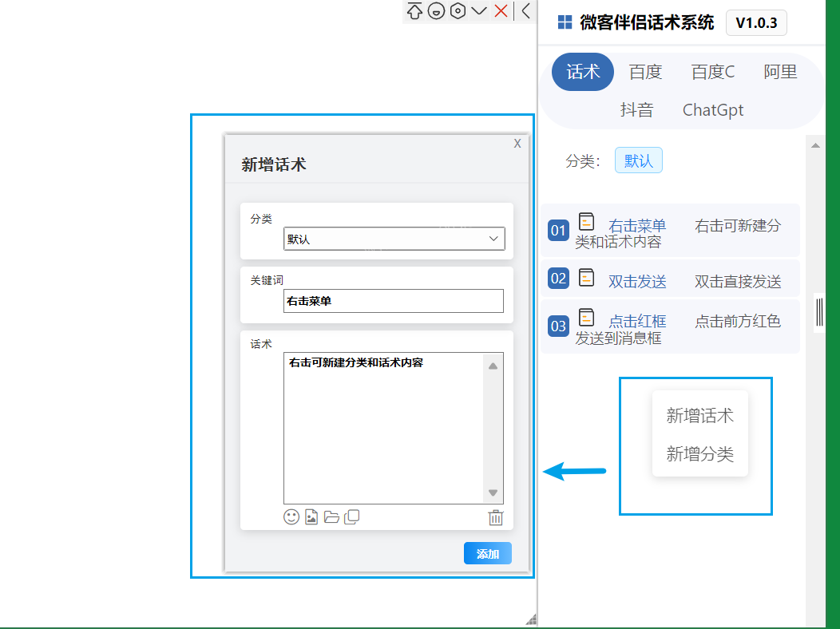The height and width of the screenshot is (629, 840).
Task: Click the 话术 text area scroll-down arrow
Action: point(493,493)
